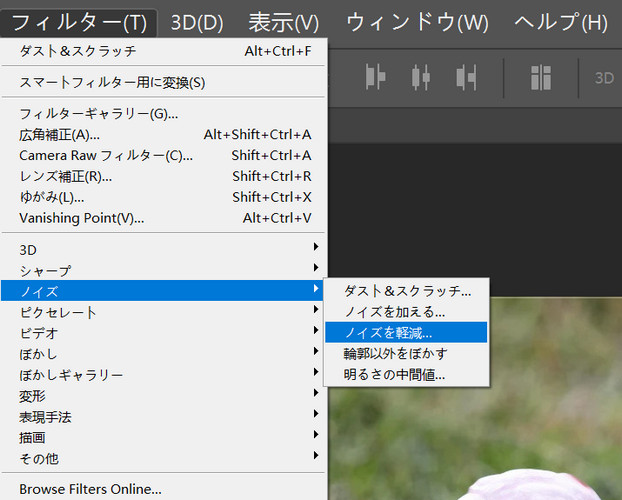Expand the ぼかし submenu
Screen dimensions: 622x500
[164, 354]
